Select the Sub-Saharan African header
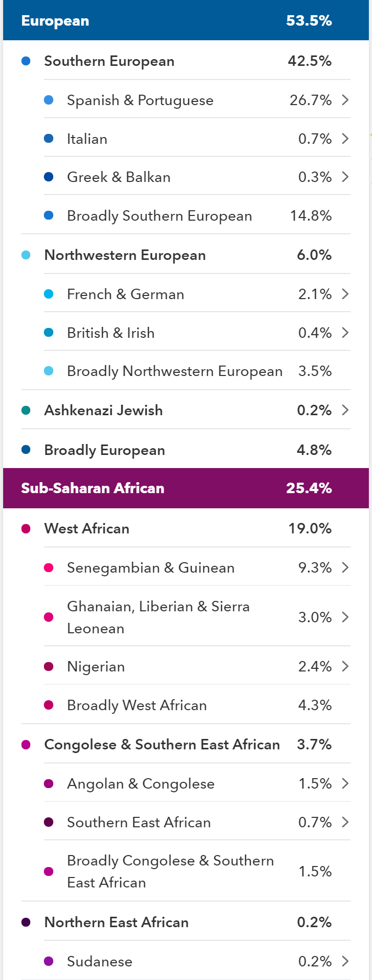372x980 pixels. (186, 488)
